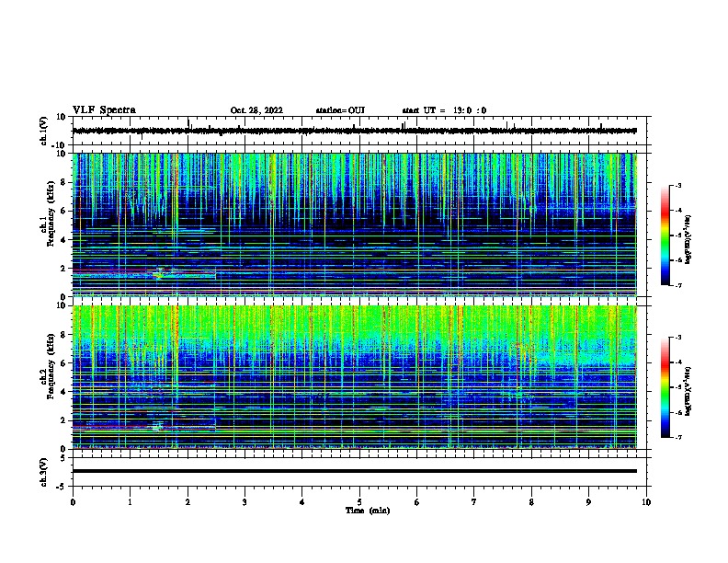728x563 pixels.
Task: Click the ch.1 voltage waveform trace
Action: 354,131
